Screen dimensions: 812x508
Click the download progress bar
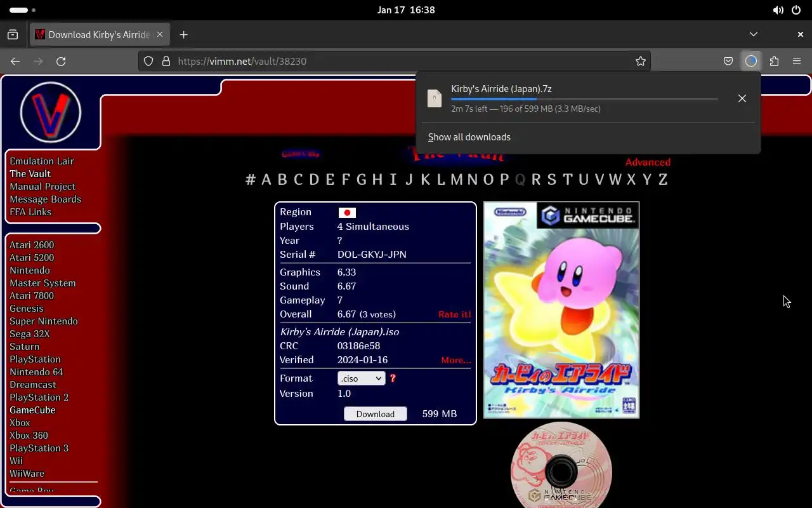point(584,99)
